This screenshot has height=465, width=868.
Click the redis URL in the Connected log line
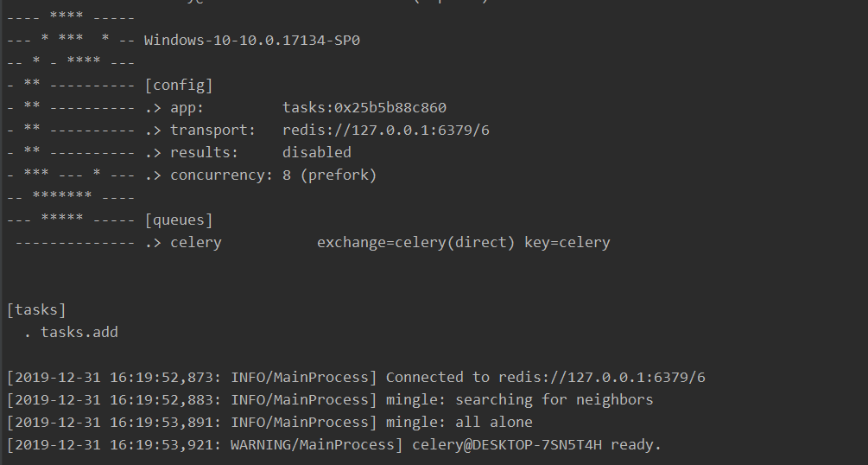click(602, 378)
